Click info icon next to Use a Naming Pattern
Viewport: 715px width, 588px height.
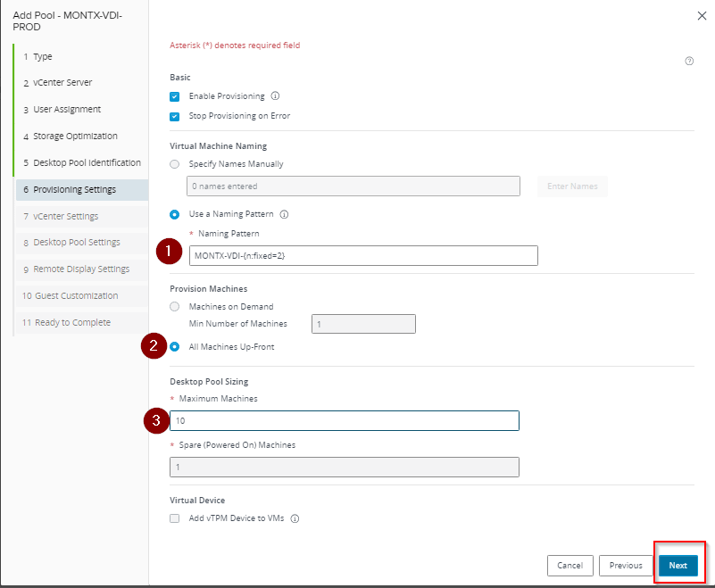tap(284, 215)
